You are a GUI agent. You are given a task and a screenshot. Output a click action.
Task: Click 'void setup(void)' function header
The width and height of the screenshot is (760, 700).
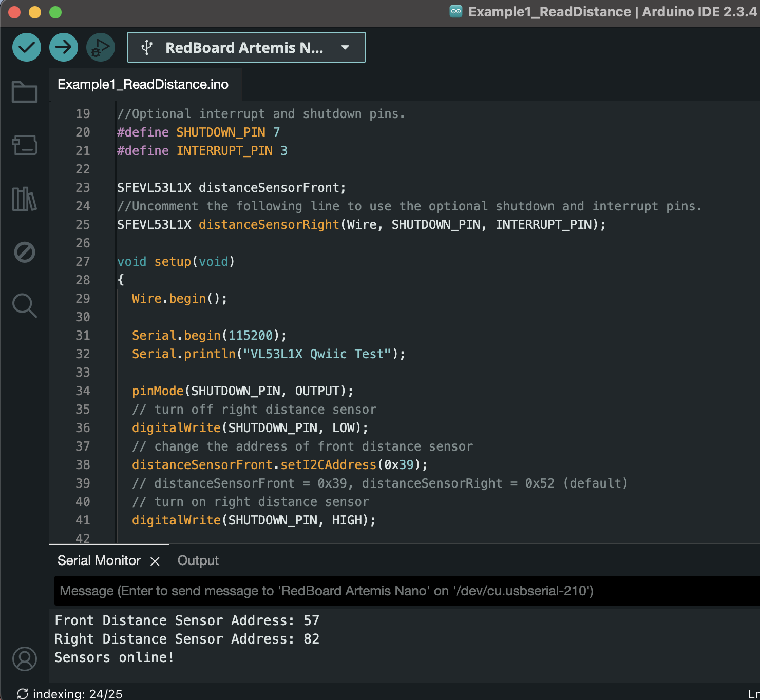pos(176,262)
